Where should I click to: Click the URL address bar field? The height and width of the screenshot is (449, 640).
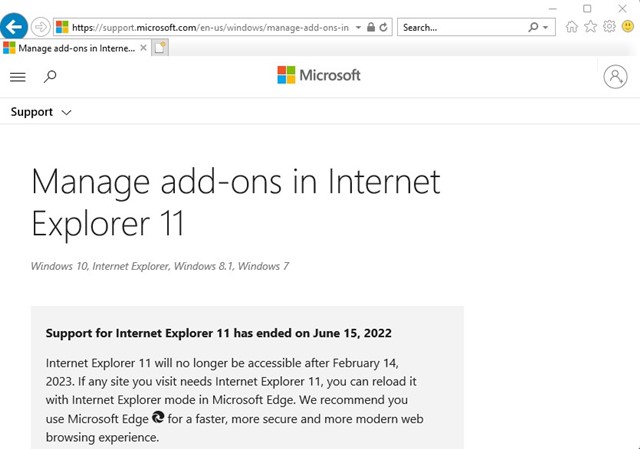pos(210,27)
